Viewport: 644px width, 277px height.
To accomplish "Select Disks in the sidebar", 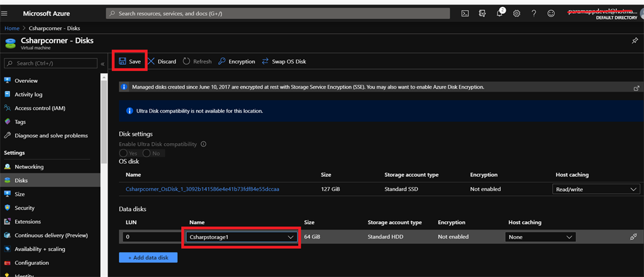I will [x=50, y=180].
